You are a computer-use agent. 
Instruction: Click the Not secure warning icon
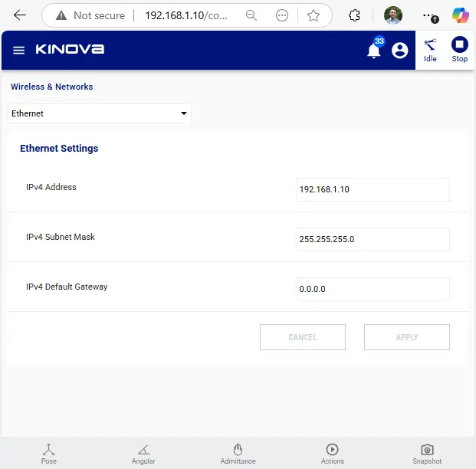[x=61, y=15]
